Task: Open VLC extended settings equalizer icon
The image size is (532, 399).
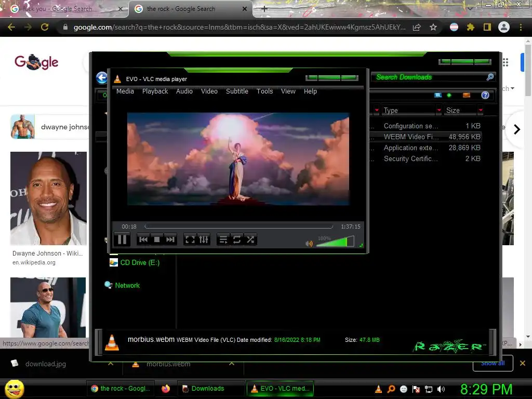Action: (x=204, y=240)
